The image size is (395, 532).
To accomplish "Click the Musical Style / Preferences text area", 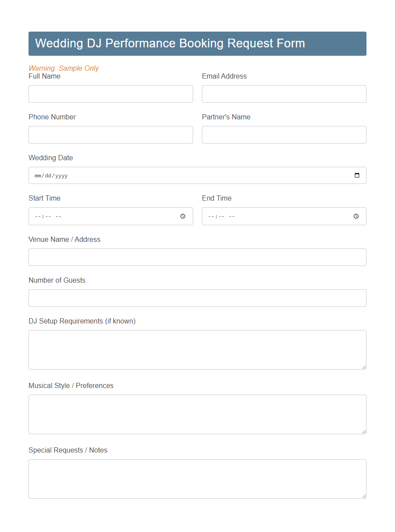I will (x=197, y=413).
